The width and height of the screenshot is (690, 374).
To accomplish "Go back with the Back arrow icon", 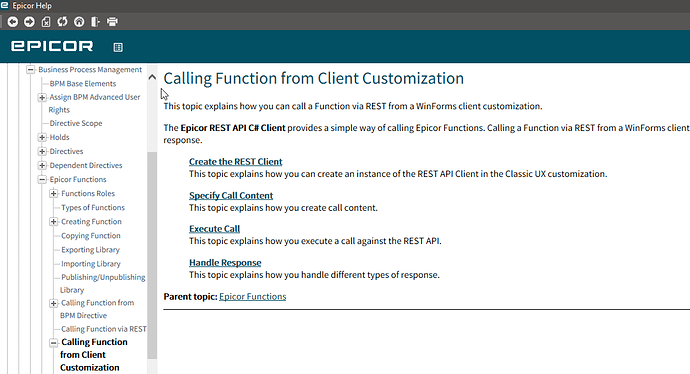I will point(13,22).
